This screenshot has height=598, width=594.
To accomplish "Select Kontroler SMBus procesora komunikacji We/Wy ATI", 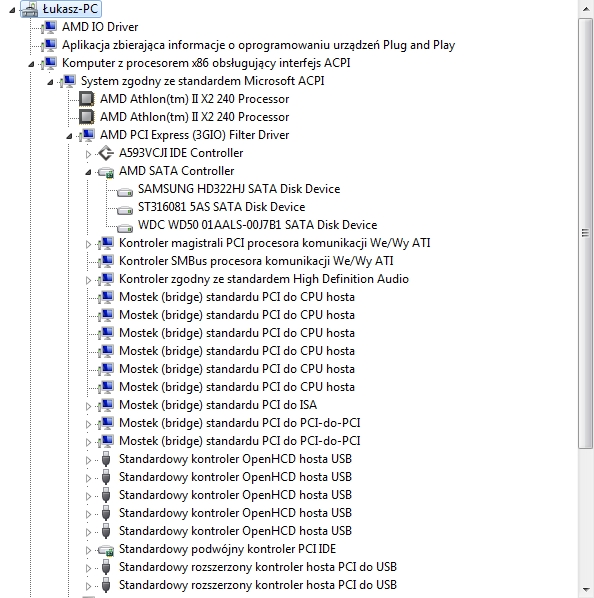I will (256, 261).
